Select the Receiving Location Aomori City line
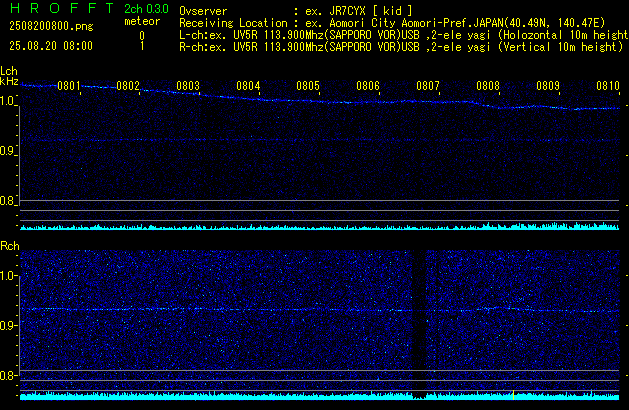629x410 pixels. [392, 23]
